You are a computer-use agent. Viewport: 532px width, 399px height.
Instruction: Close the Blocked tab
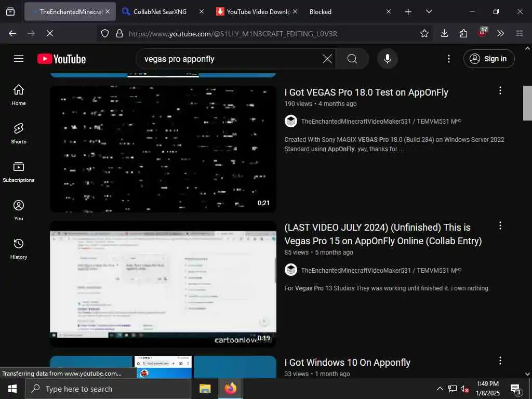click(389, 11)
